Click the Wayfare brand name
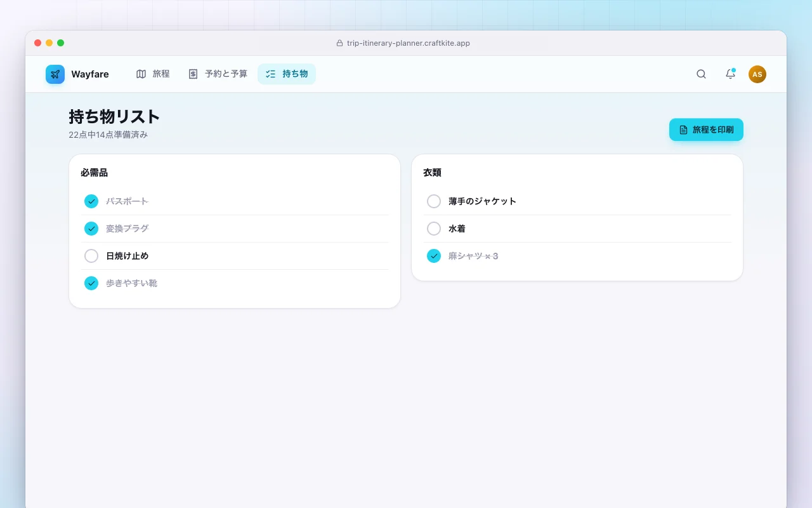 90,74
